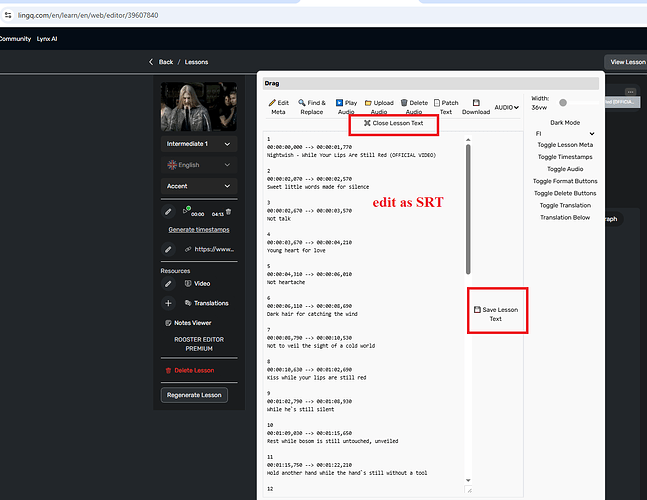Screen dimensions: 647x500
Task: Open Accent dropdown
Action: [x=199, y=186]
